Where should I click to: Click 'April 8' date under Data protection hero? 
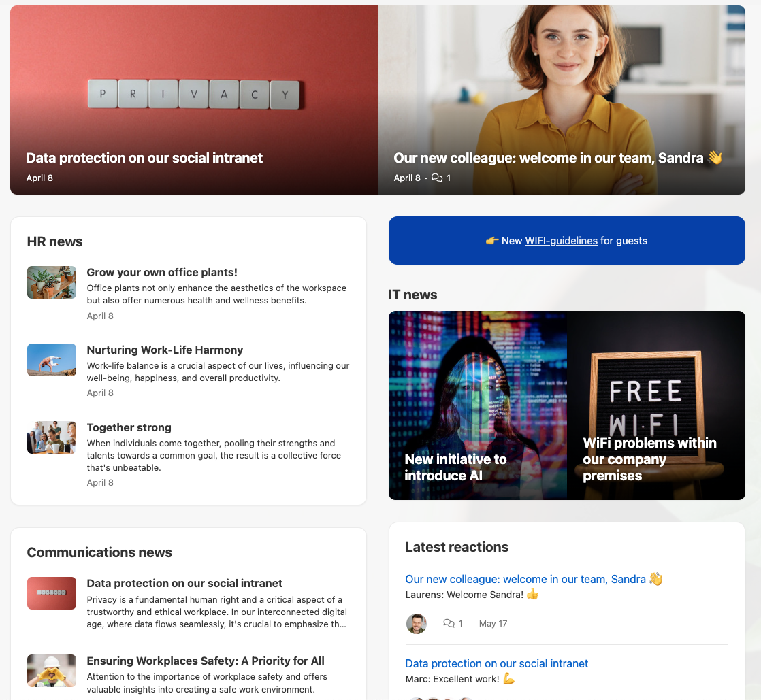tap(39, 178)
